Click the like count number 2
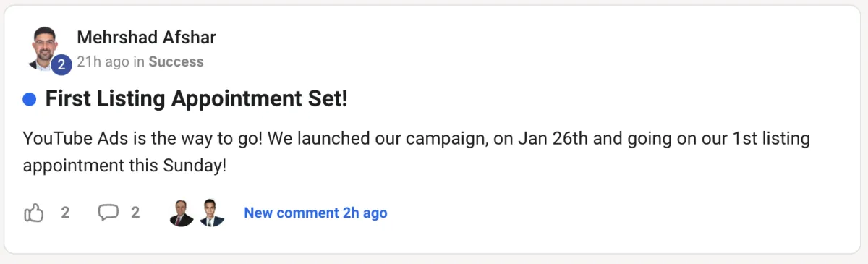This screenshot has width=868, height=264. pyautogui.click(x=65, y=213)
